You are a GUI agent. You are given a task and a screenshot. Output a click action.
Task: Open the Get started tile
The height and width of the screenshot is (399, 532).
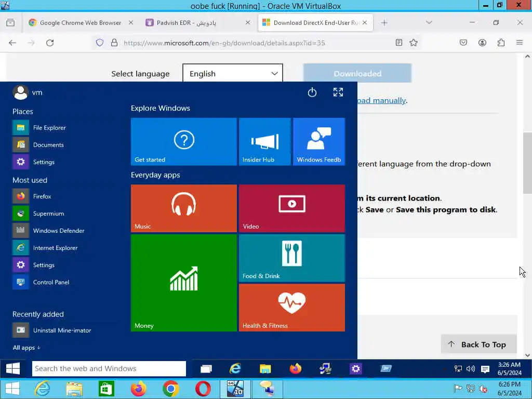point(183,141)
